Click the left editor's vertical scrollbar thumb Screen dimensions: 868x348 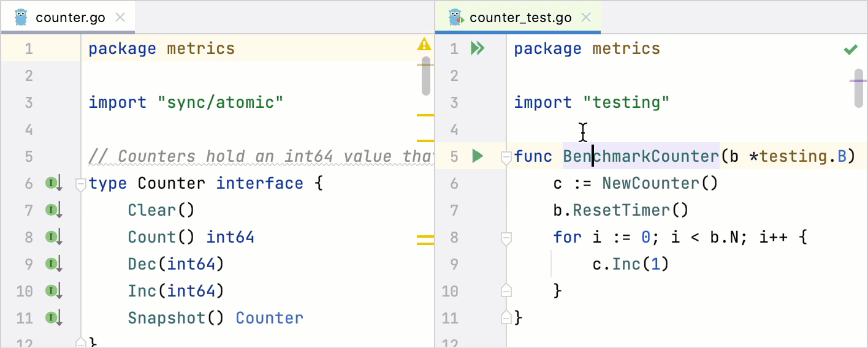(426, 77)
